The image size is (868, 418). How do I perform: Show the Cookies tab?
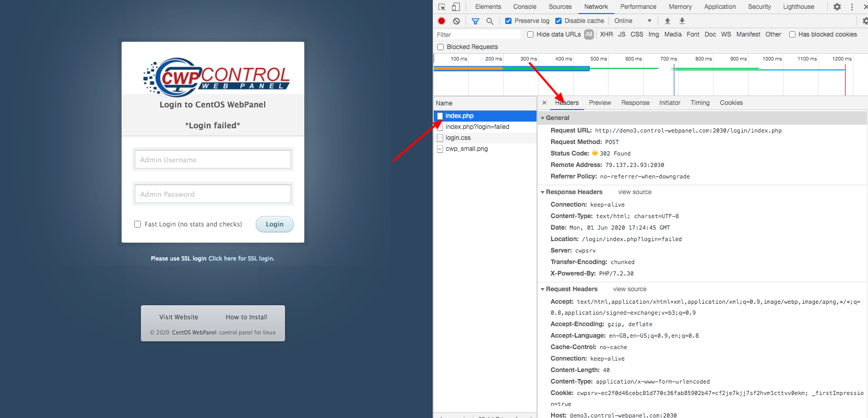[x=731, y=103]
